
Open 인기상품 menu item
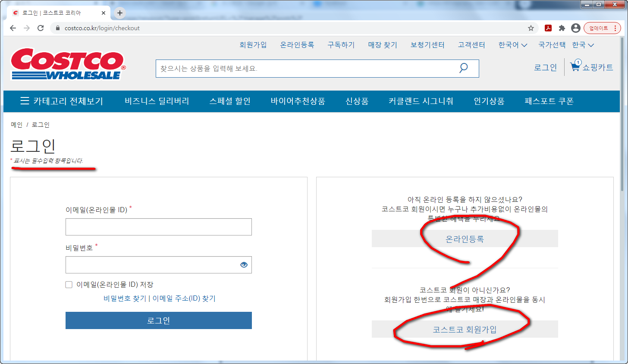tap(489, 101)
